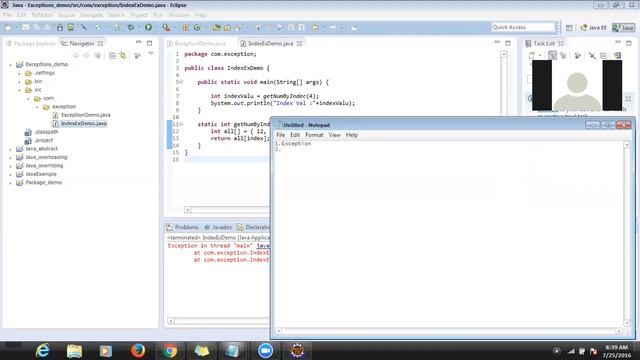
Task: Click the Synchronize icon in Task List toolbar
Action: (617, 55)
